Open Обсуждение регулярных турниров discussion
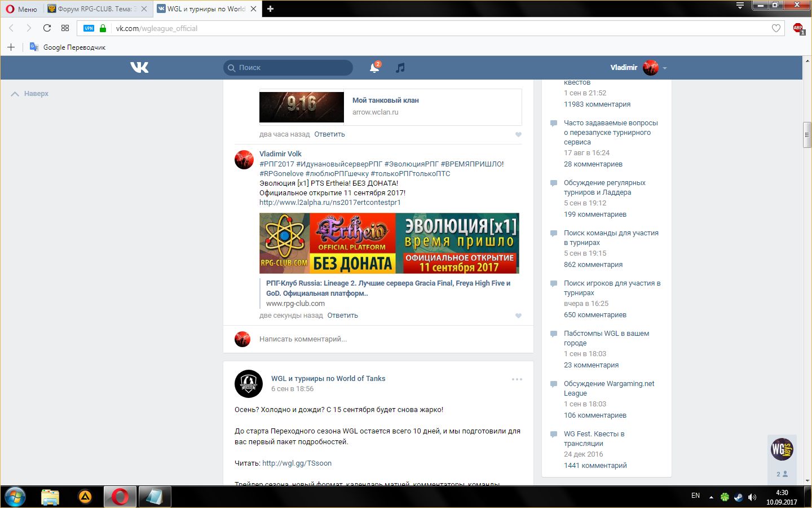 [604, 187]
